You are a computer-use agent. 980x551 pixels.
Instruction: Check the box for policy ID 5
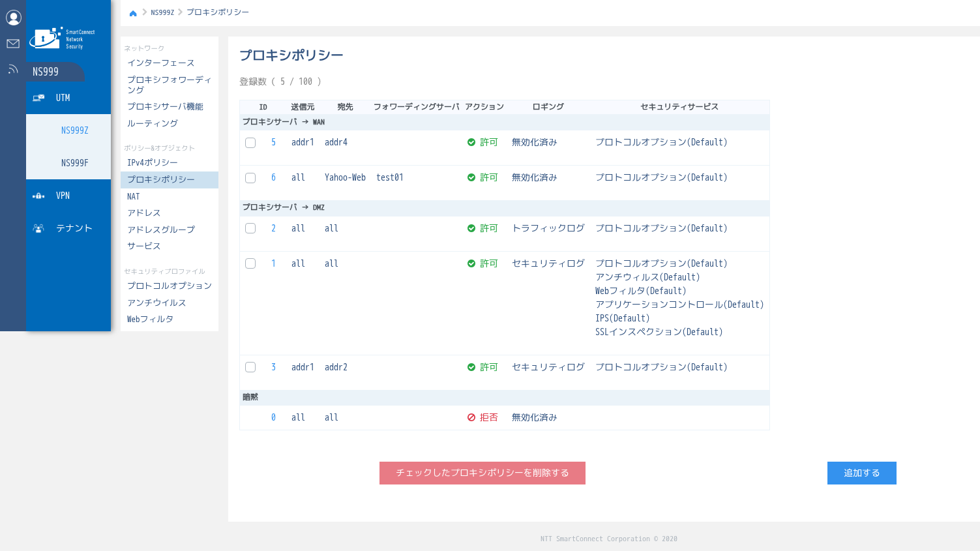click(250, 143)
